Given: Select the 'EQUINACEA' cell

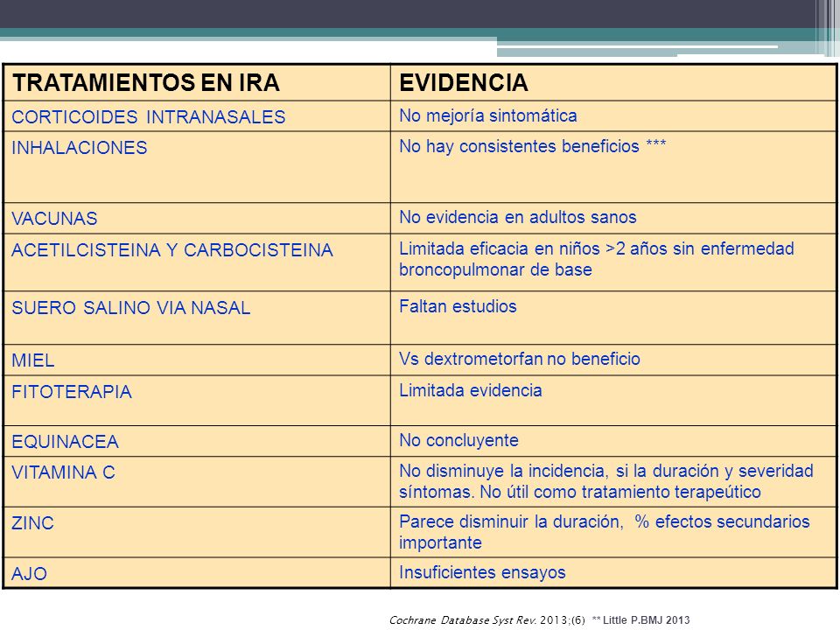Looking at the screenshot, I should pos(197,441).
